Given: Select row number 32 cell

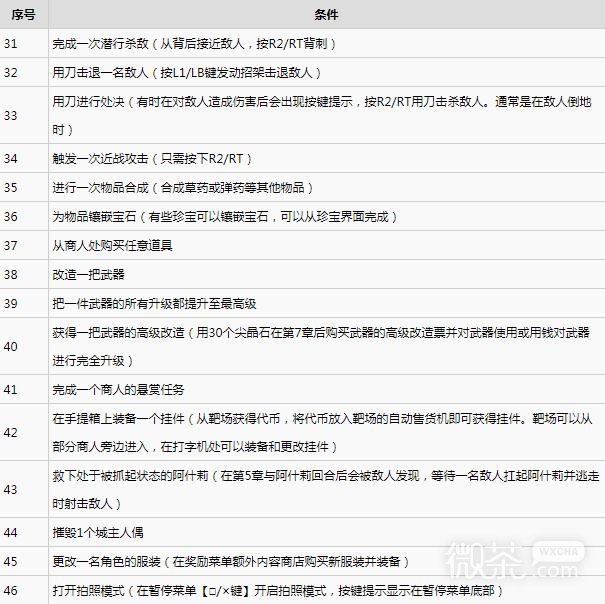Looking at the screenshot, I should [x=24, y=72].
